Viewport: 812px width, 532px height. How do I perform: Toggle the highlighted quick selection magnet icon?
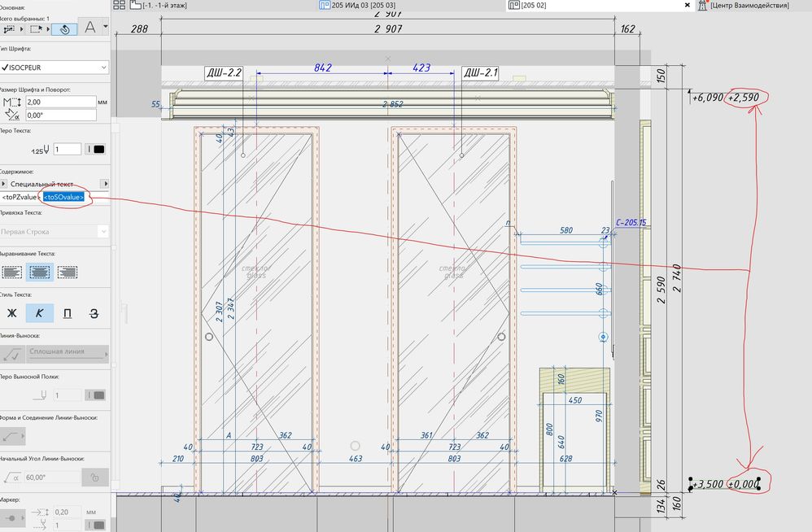pyautogui.click(x=64, y=29)
